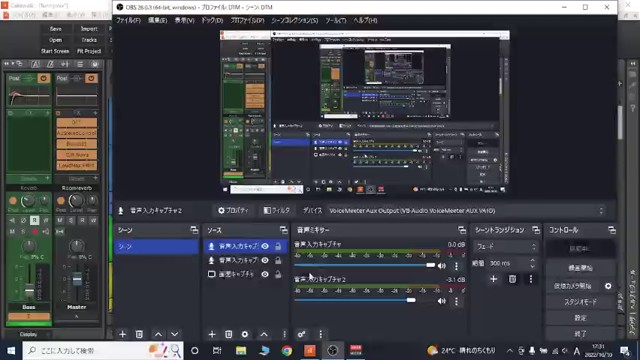Viewport: 640px width, 360px height.
Task: Open source properties gear icon
Action: coord(244,334)
